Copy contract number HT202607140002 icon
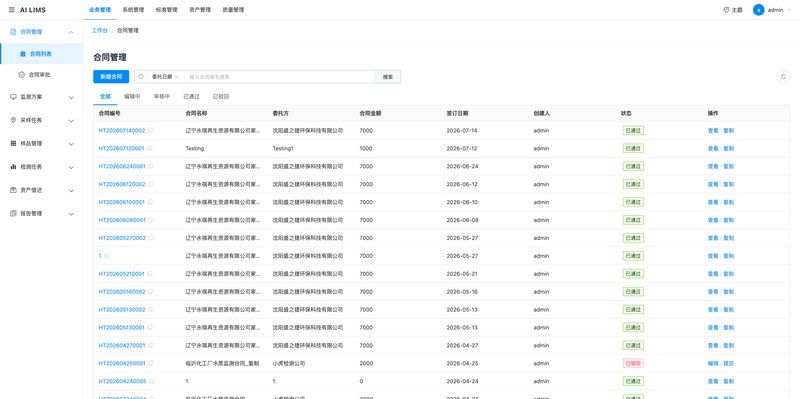The width and height of the screenshot is (800, 399). click(x=151, y=131)
